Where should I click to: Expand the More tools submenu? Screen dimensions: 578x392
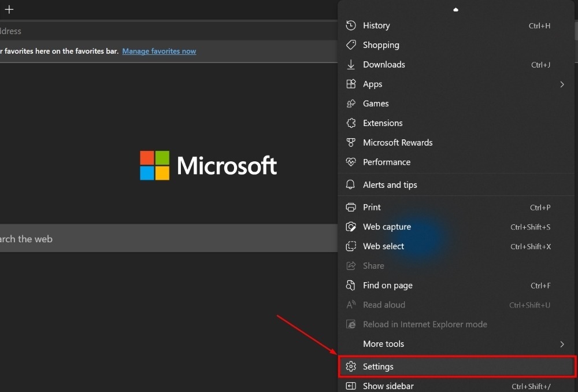[x=561, y=343]
